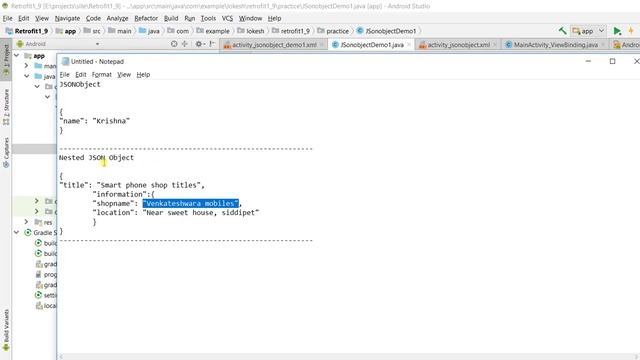Screen dimensions: 640x360
Task: Open the Refactor menu in Android Studio
Action: 146,18
